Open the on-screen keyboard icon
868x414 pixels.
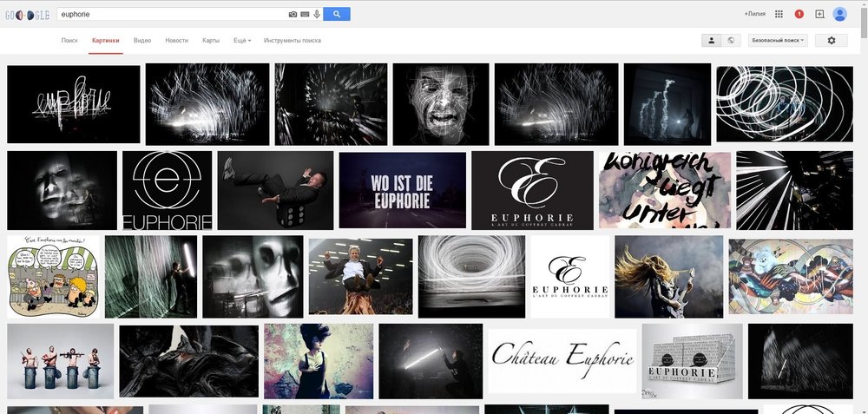tap(306, 14)
